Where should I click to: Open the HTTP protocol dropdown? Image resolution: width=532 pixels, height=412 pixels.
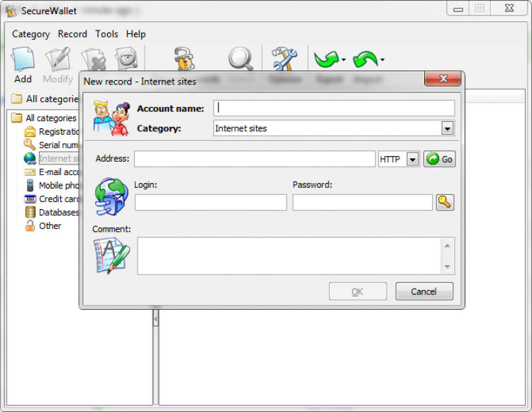point(413,159)
